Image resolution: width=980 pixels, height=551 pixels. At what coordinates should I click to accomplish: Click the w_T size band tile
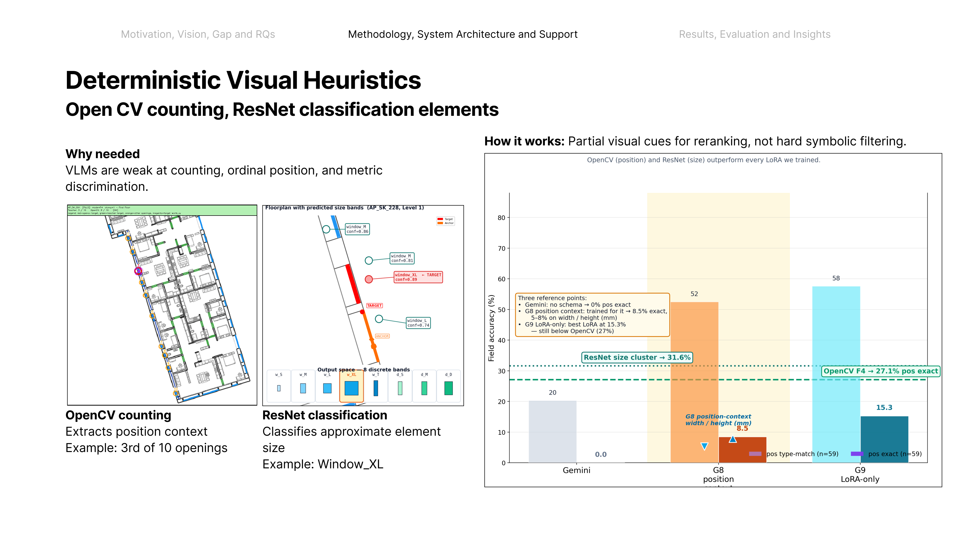376,386
